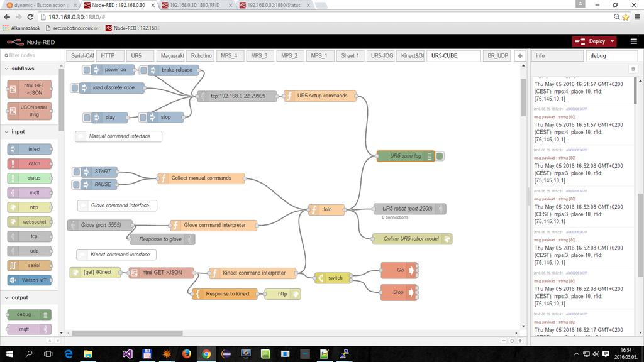The width and height of the screenshot is (644, 362).
Task: Switch to the Robotino flow tab
Action: click(201, 56)
